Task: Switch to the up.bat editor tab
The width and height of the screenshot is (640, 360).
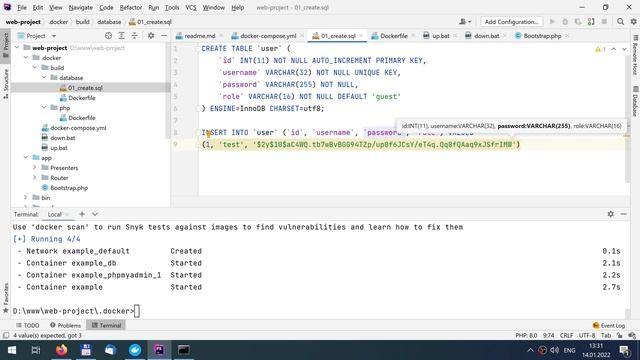Action: tap(440, 36)
